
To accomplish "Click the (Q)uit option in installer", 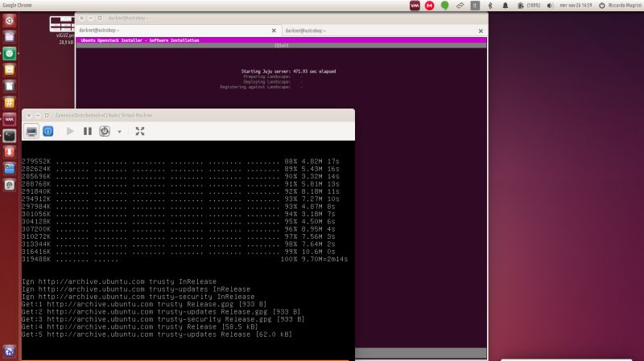I will (281, 46).
